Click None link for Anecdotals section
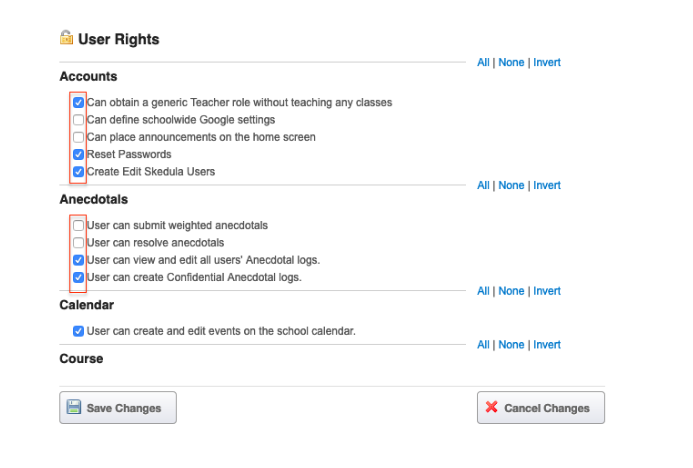Screen dimensions: 693x468 click(x=511, y=185)
